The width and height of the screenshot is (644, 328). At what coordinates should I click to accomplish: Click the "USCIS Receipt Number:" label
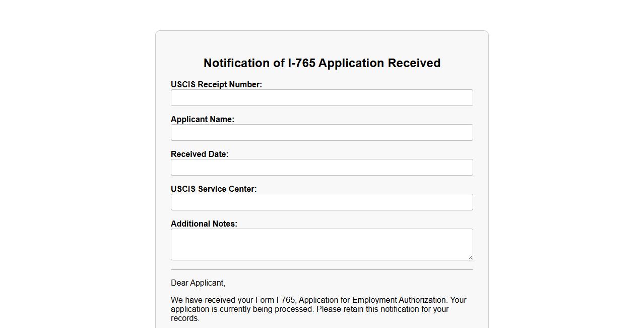tap(216, 85)
